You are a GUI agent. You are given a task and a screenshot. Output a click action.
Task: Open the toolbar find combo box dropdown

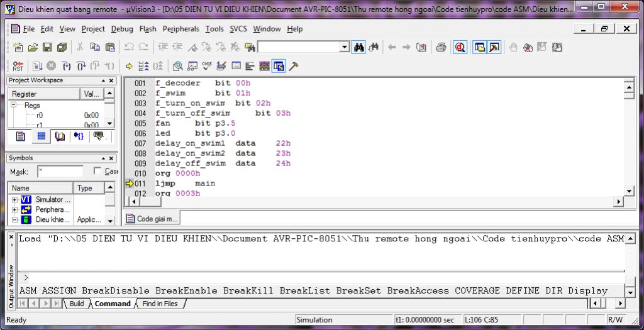345,48
